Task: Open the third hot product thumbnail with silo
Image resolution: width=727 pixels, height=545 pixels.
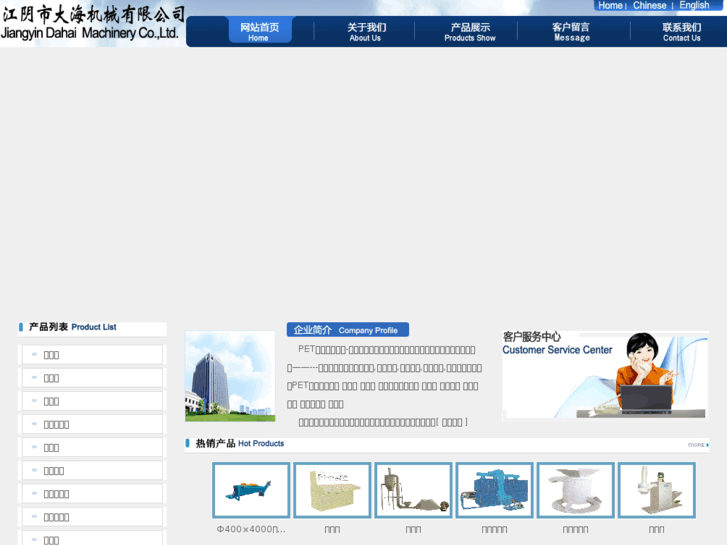Action: 413,490
